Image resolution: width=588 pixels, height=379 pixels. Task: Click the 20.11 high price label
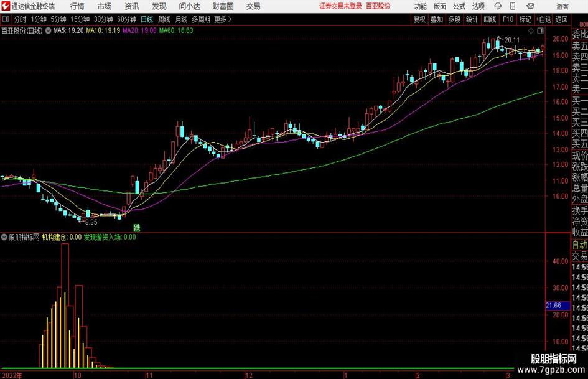[512, 40]
